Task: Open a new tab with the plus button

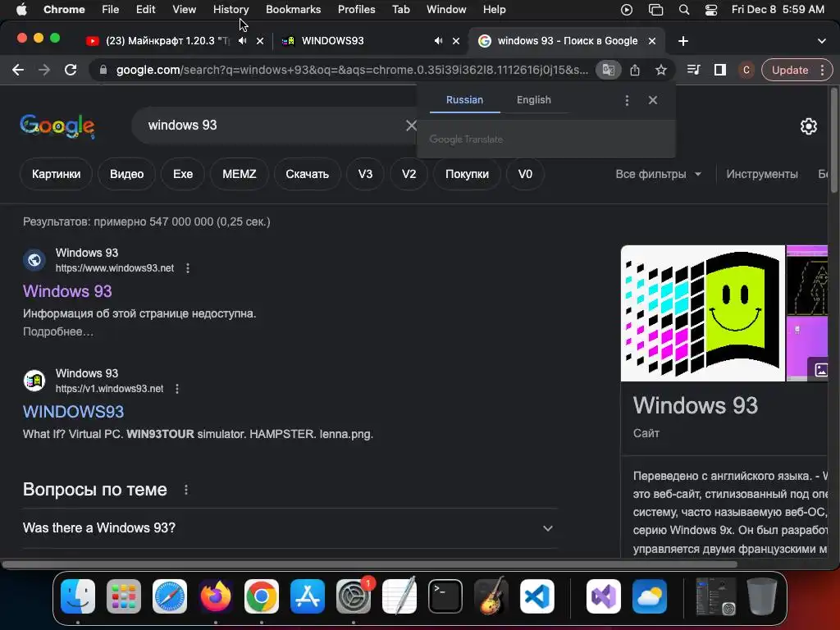Action: [683, 41]
